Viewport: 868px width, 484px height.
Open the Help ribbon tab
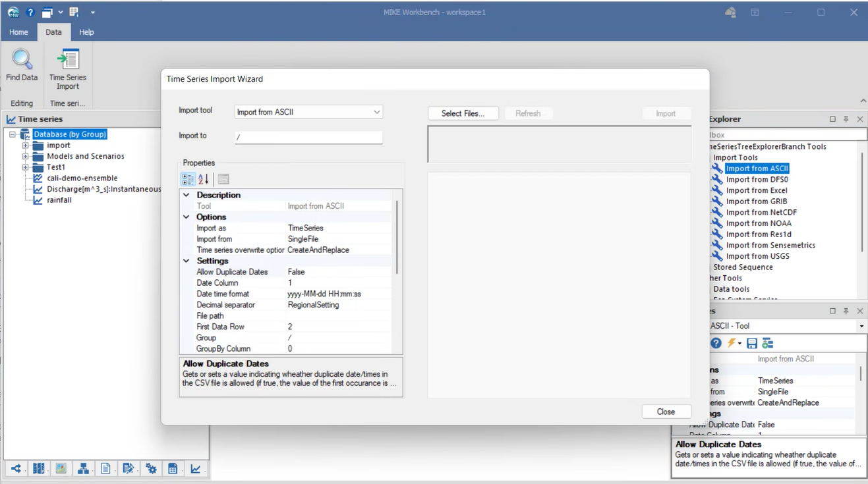click(x=86, y=32)
